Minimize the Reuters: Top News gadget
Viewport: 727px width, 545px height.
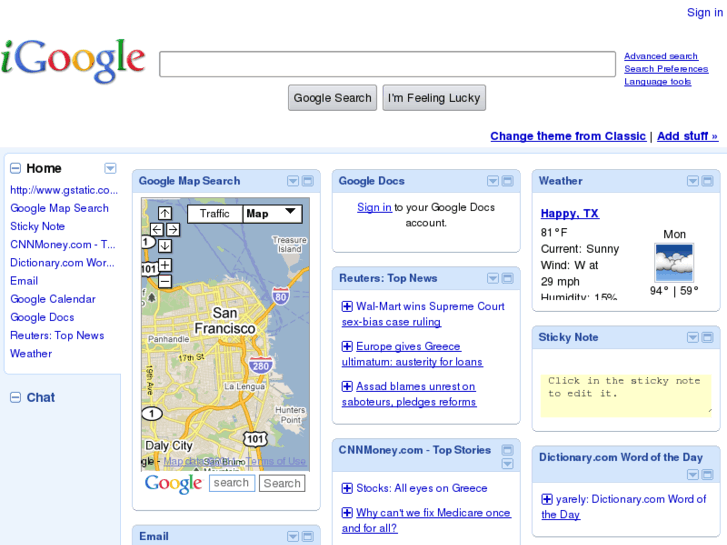pyautogui.click(x=508, y=278)
